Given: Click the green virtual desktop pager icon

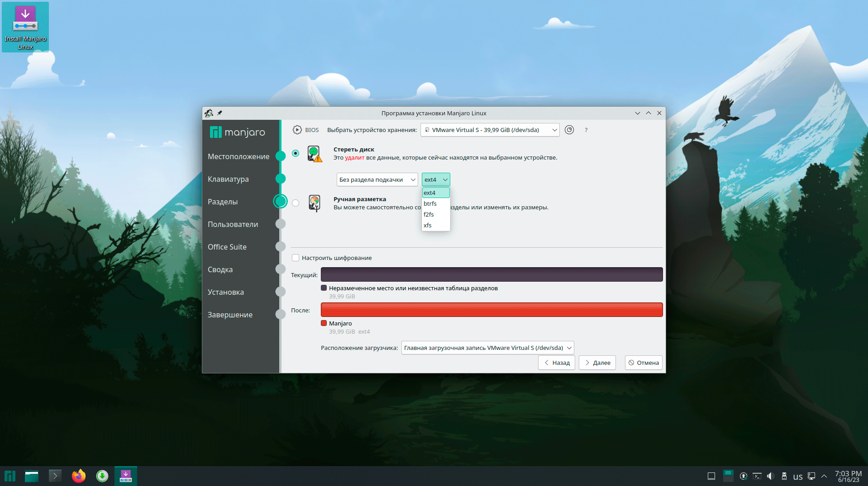Looking at the screenshot, I should pos(728,476).
